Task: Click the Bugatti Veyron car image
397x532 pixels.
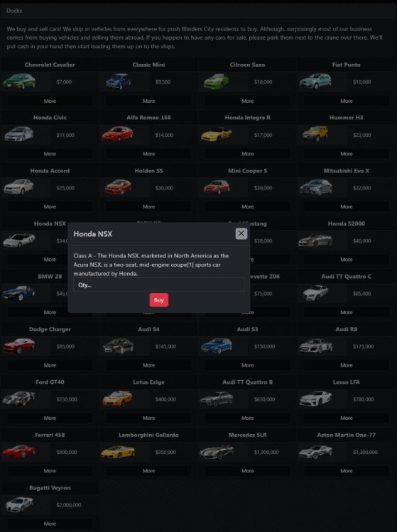Action: pos(19,504)
